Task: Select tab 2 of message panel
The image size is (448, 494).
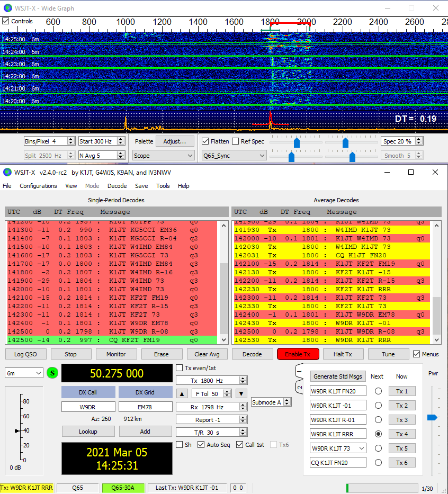Action: (299, 387)
